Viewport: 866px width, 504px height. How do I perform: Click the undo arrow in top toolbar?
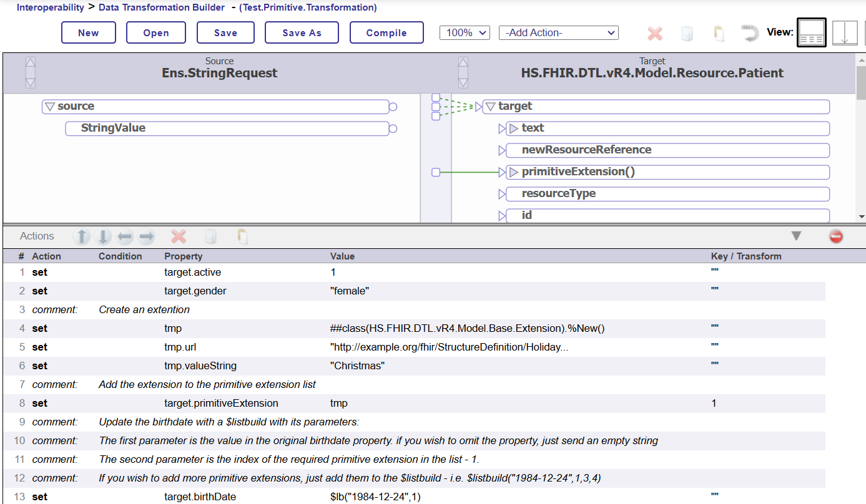[750, 33]
